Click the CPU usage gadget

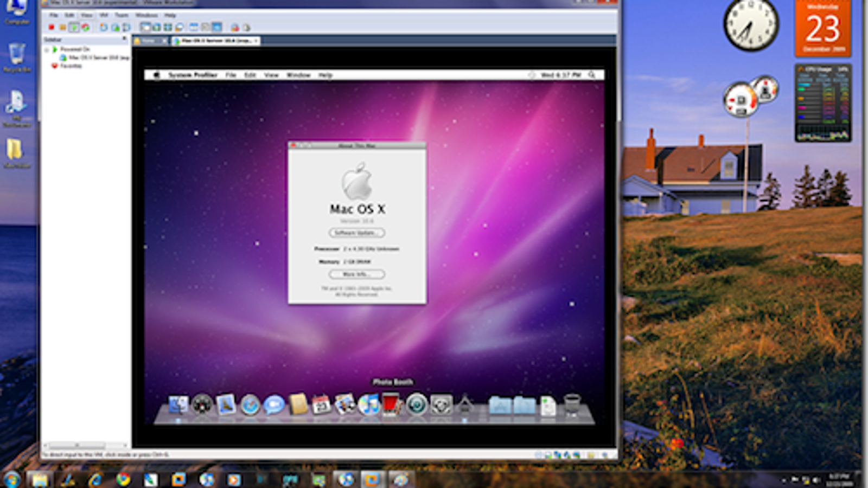pyautogui.click(x=823, y=103)
